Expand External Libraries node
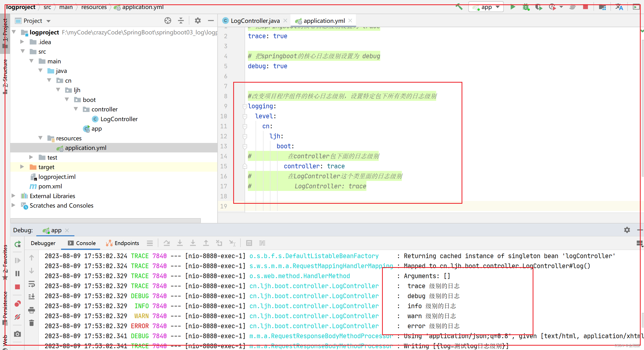Screen dimensions: 644x350 [x=13, y=196]
